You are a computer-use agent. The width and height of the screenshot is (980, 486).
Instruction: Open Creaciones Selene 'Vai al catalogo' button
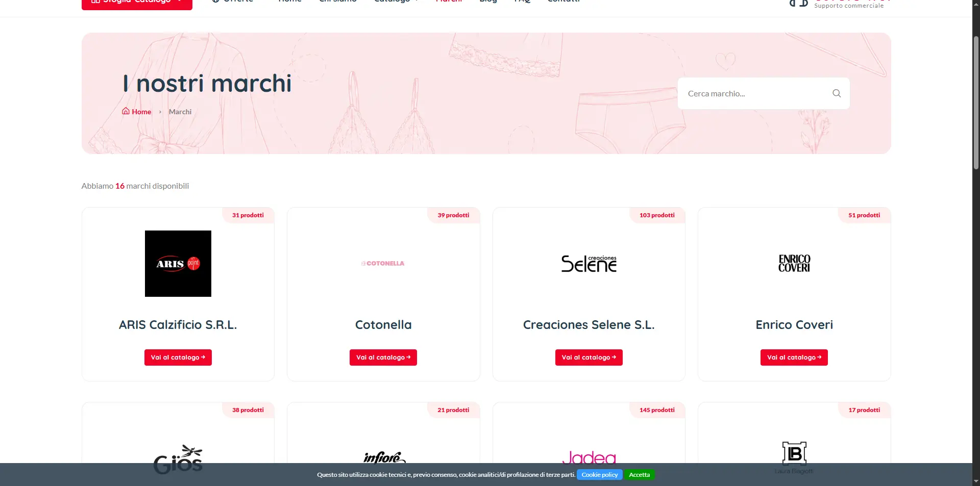pos(589,357)
